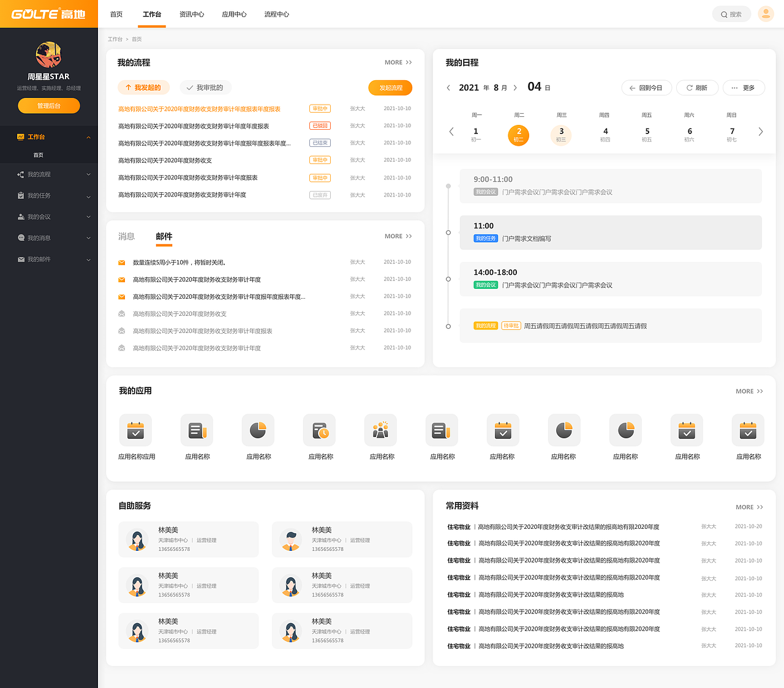Image resolution: width=784 pixels, height=688 pixels.
Task: Select the 资讯中心 top navigation item
Action: (x=192, y=14)
